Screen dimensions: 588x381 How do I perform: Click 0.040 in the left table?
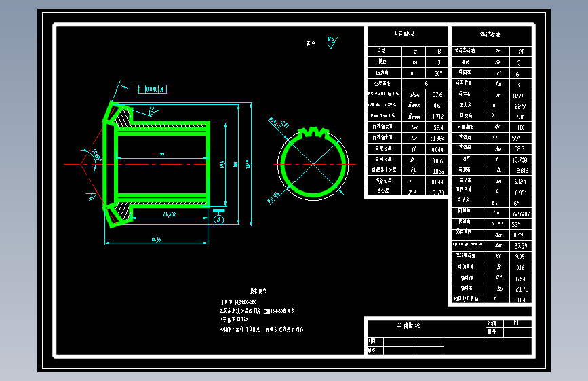437,150
